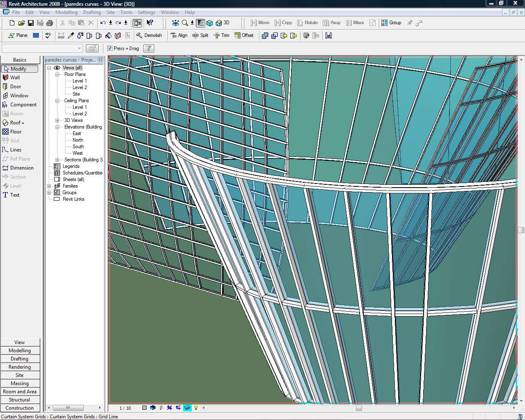Open the South elevation view
The image size is (525, 420).
coord(78,147)
